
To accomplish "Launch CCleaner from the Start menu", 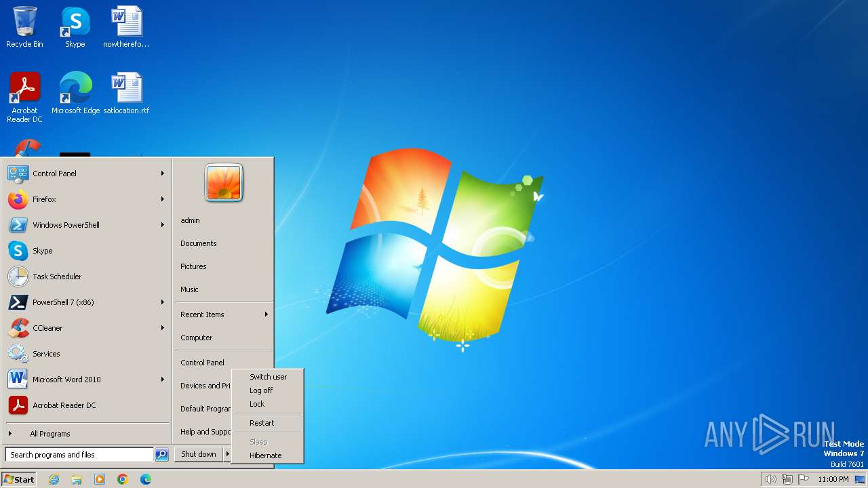I will pyautogui.click(x=87, y=328).
